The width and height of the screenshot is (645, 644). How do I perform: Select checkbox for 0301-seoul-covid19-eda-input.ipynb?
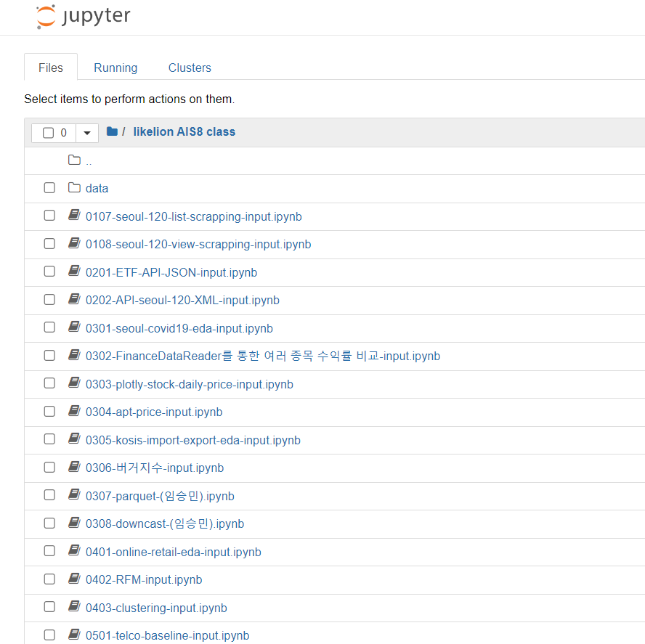pyautogui.click(x=49, y=327)
